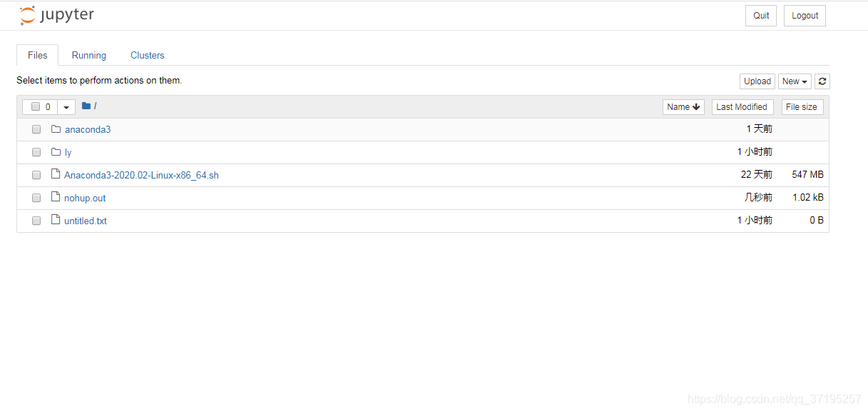Select the checkbox for anaconda3
Image resolution: width=868 pixels, height=412 pixels.
(36, 129)
